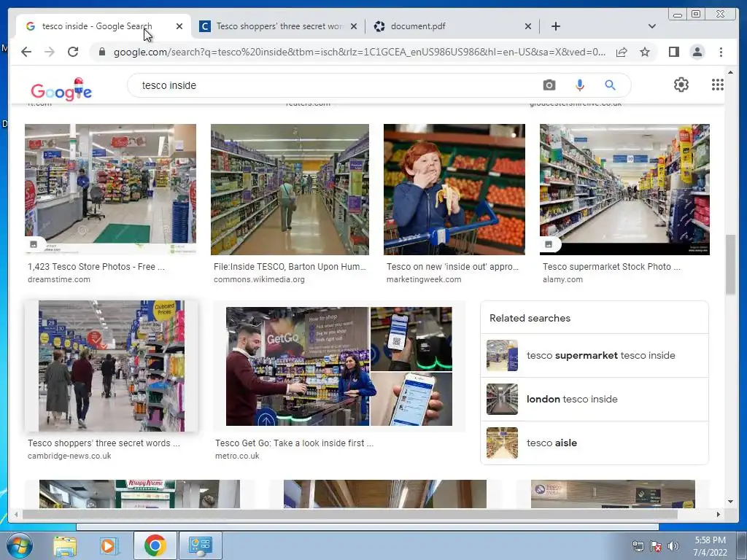Close the tesco inside Google Search tab
747x560 pixels.
pos(179,26)
